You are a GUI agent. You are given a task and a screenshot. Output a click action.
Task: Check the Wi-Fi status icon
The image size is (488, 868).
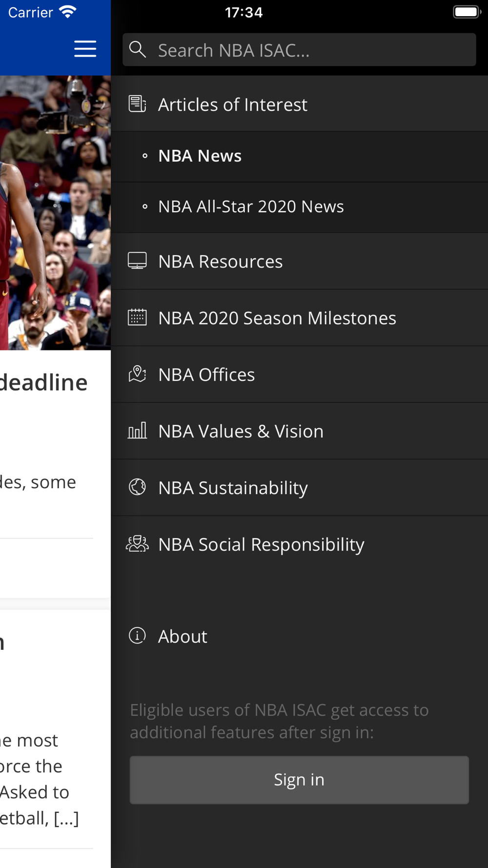tap(68, 12)
